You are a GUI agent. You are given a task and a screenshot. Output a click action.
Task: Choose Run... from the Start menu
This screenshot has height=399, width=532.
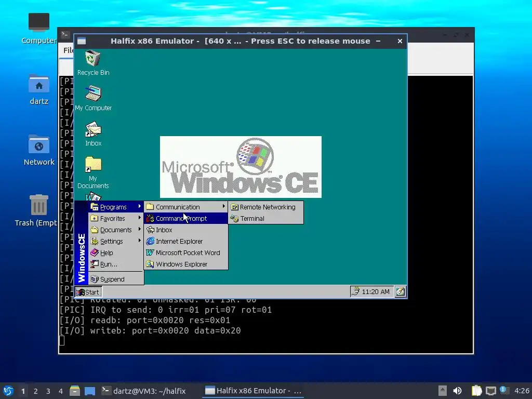[115, 264]
